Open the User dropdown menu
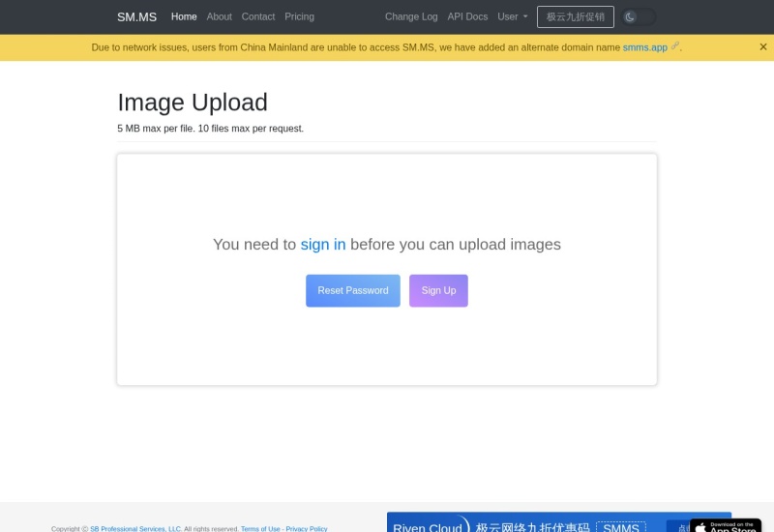The image size is (774, 532). (512, 16)
